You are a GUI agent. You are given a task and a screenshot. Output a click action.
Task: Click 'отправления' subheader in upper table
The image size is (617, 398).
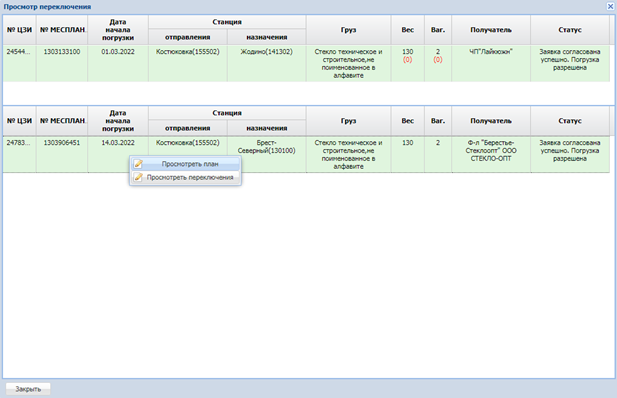coord(188,37)
